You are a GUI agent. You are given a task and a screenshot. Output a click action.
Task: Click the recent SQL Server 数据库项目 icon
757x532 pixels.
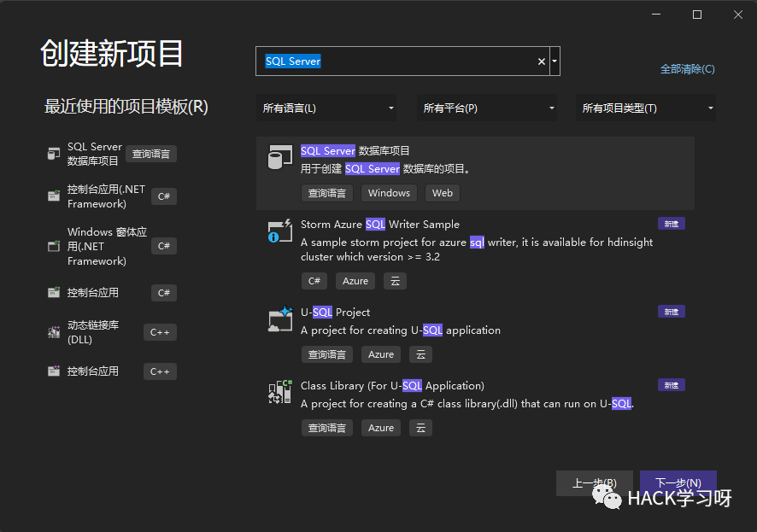(x=54, y=154)
